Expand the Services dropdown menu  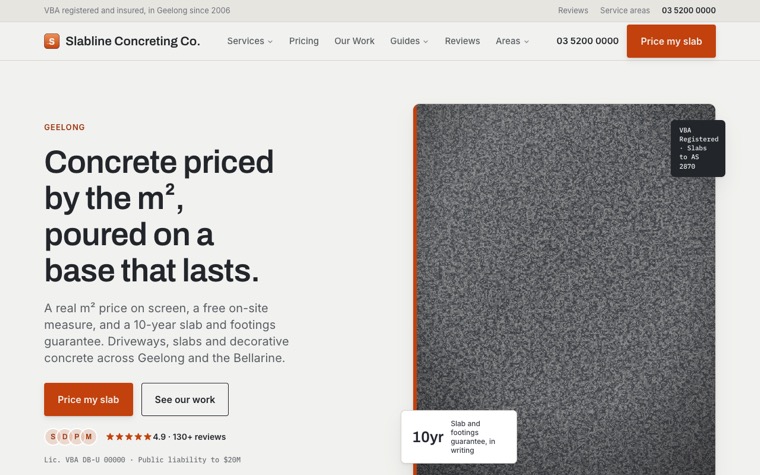[250, 41]
